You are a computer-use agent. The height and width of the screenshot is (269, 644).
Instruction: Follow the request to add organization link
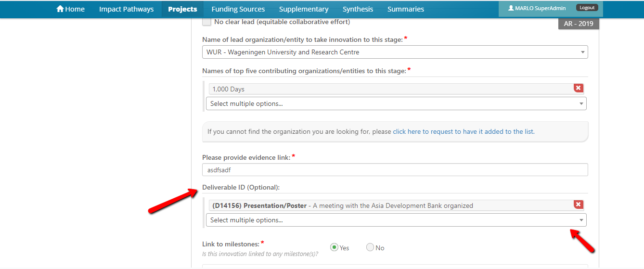pos(463,131)
